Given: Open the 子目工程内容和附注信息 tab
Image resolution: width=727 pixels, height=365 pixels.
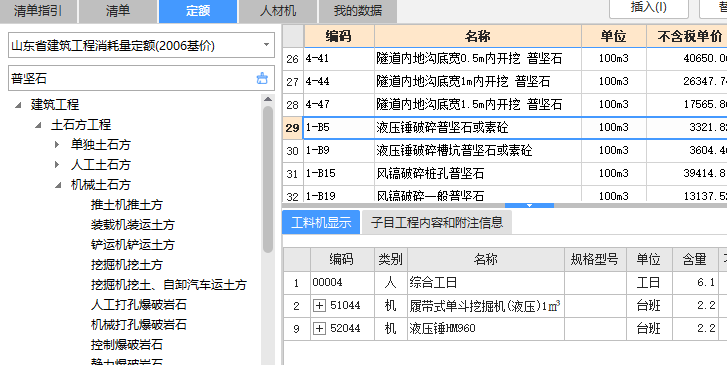Looking at the screenshot, I should [437, 223].
